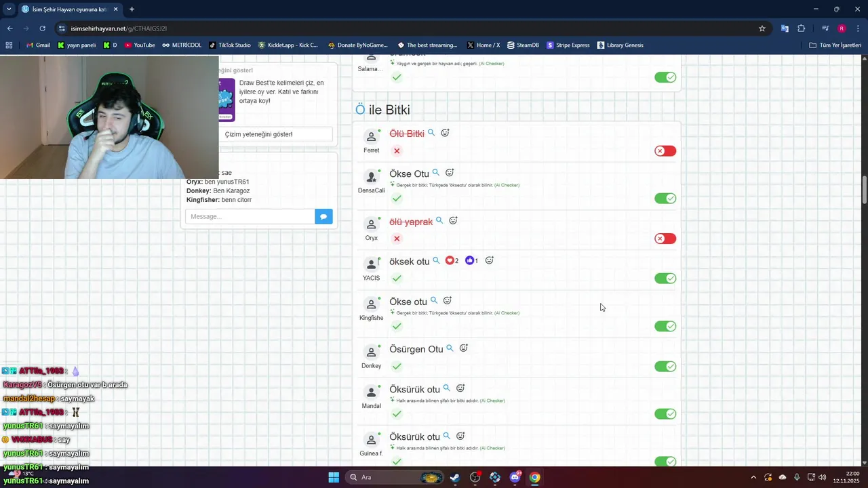Search the word Ölü Bitki with magnifier icon

(431, 133)
